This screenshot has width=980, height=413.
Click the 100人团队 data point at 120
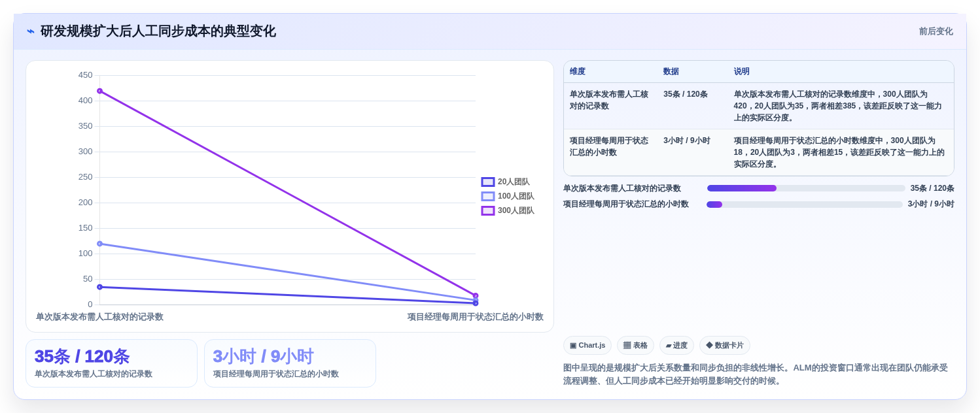pyautogui.click(x=99, y=244)
